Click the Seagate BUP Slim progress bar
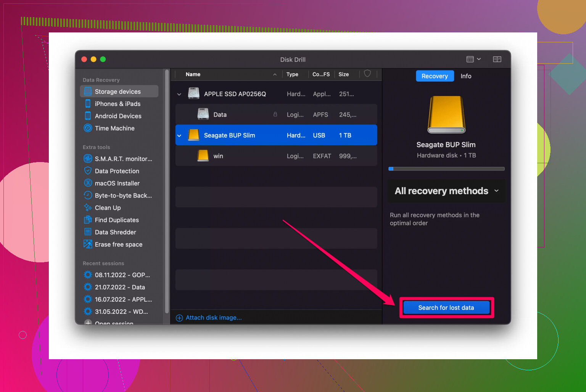 [446, 169]
